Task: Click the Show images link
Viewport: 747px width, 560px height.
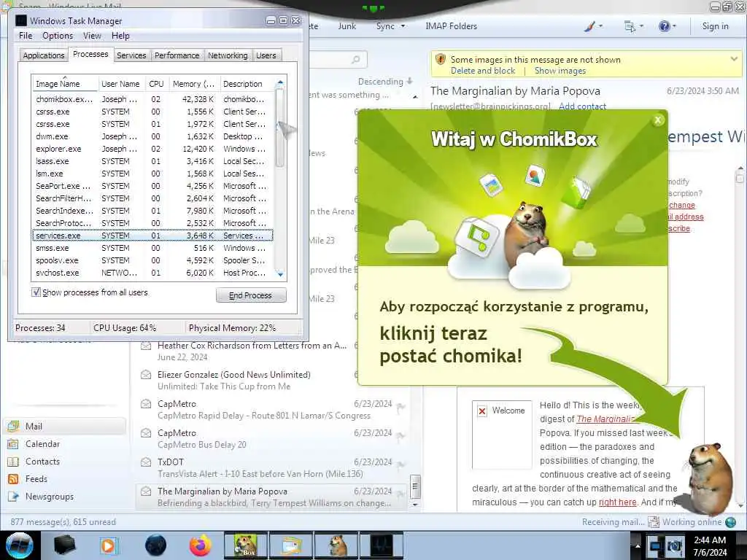Action: click(x=560, y=71)
